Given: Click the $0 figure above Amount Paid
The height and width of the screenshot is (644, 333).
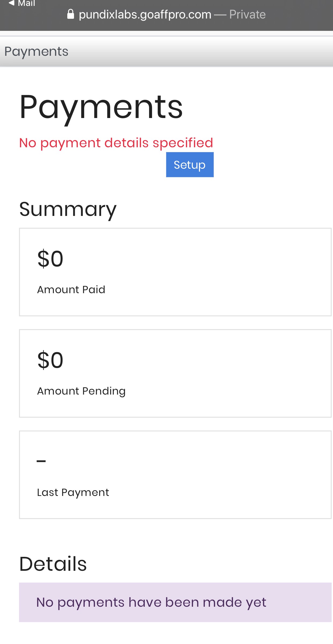Looking at the screenshot, I should coord(50,259).
